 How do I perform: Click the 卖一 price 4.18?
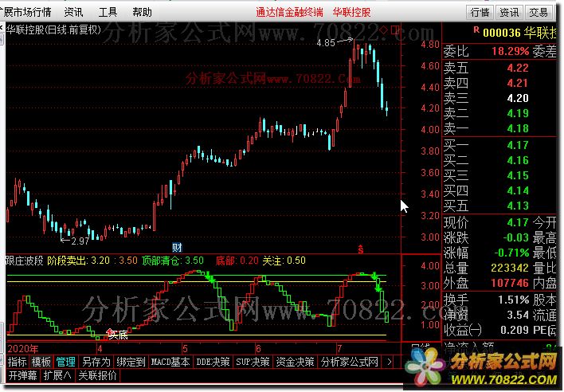(x=518, y=128)
